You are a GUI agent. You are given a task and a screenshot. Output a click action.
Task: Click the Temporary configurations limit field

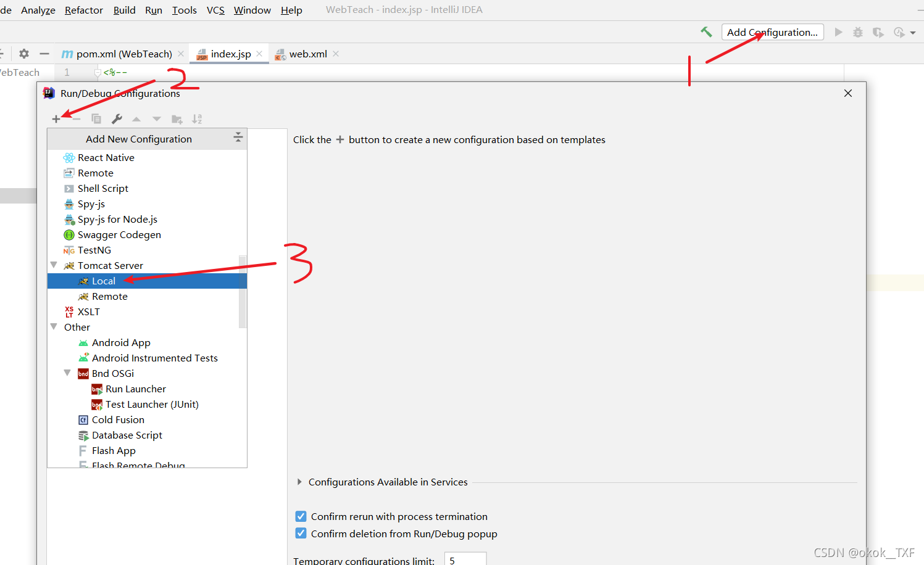(465, 559)
